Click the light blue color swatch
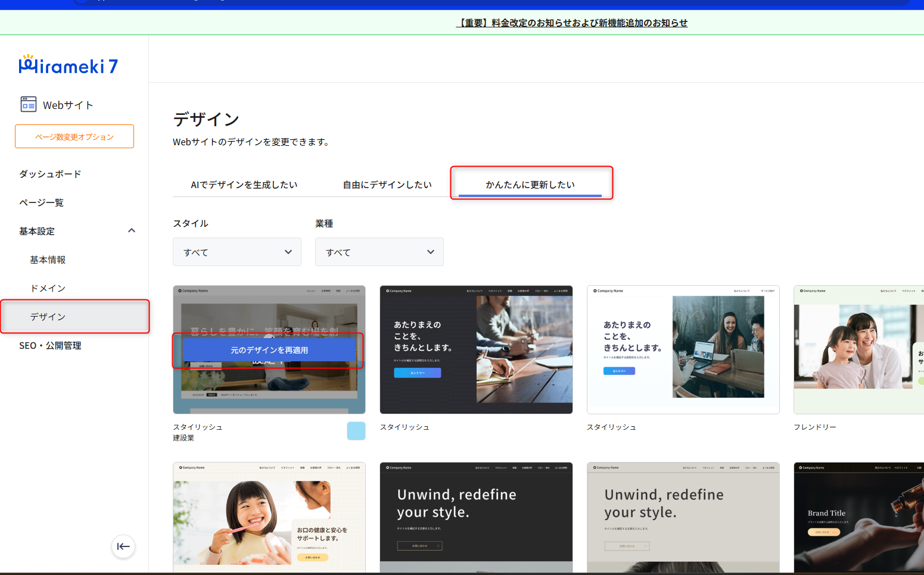Image resolution: width=924 pixels, height=575 pixels. click(x=356, y=431)
